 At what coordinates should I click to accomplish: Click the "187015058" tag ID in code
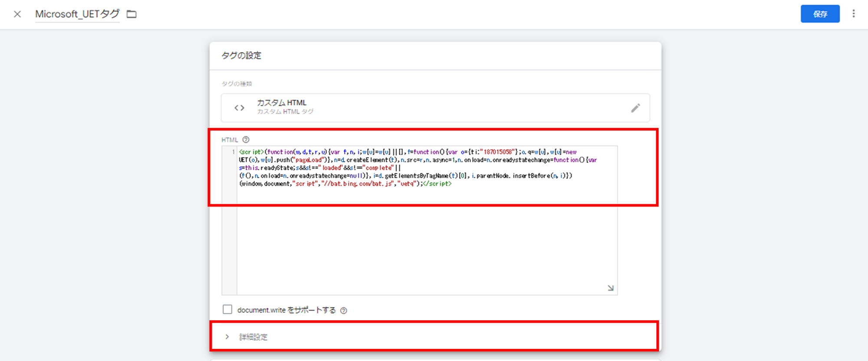coord(498,152)
